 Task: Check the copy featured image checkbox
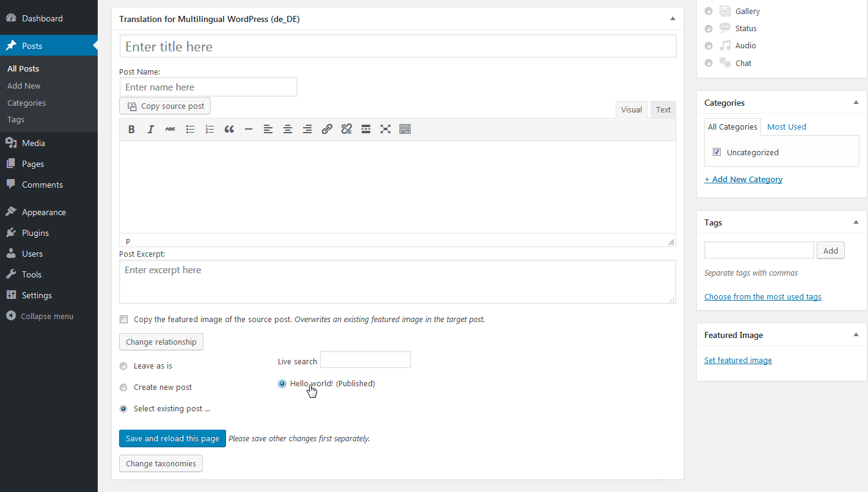pos(124,319)
